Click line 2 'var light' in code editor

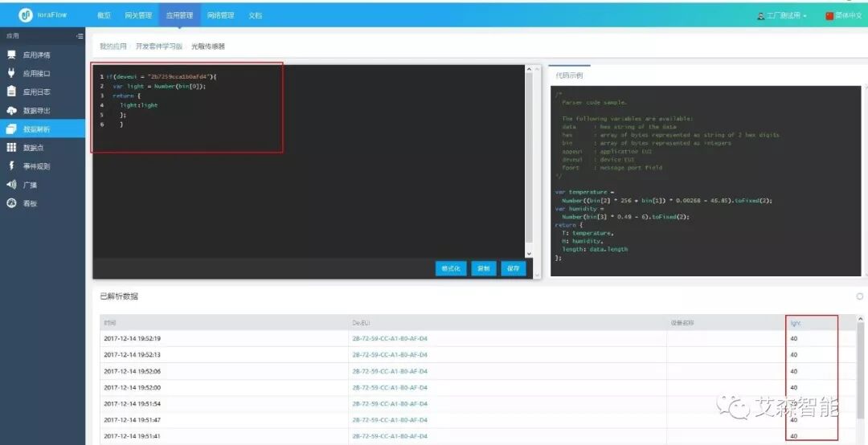pyautogui.click(x=159, y=86)
